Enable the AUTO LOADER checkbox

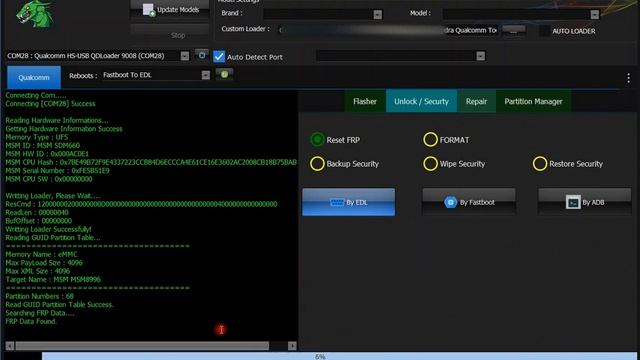544,31
